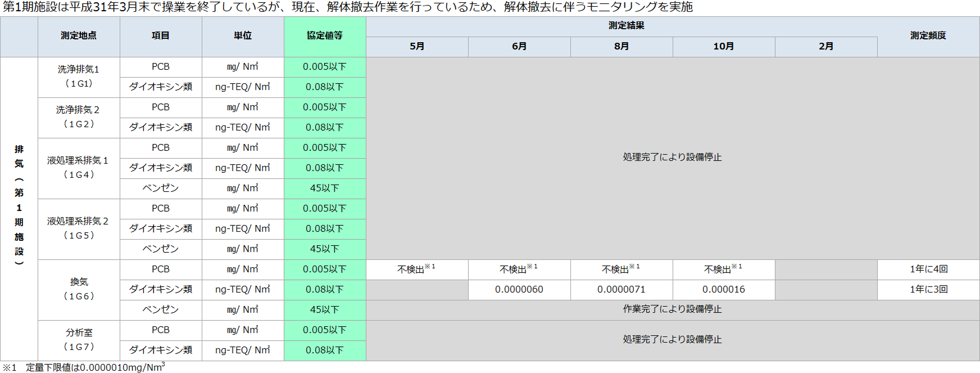Click the 測定地点 column header
The width and height of the screenshot is (980, 373).
click(79, 36)
